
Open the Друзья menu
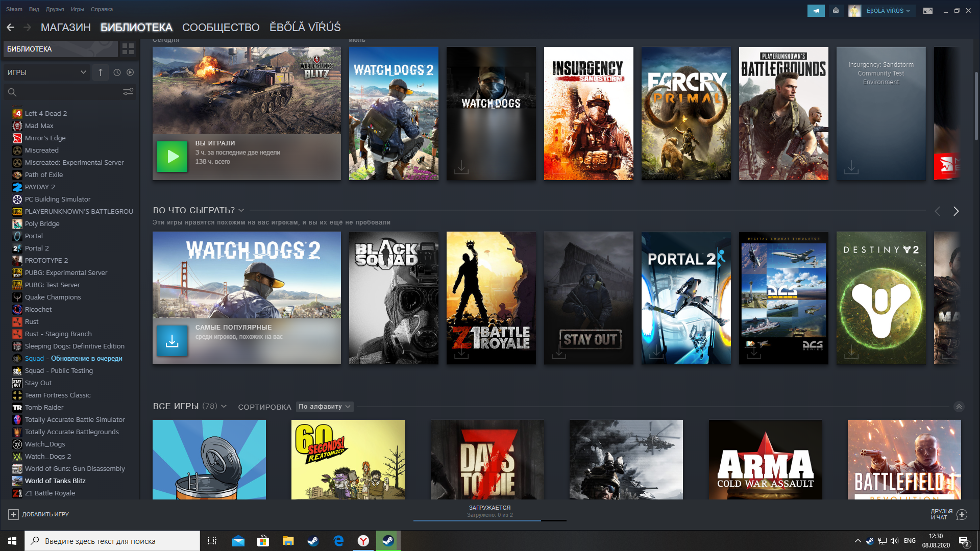(x=55, y=9)
